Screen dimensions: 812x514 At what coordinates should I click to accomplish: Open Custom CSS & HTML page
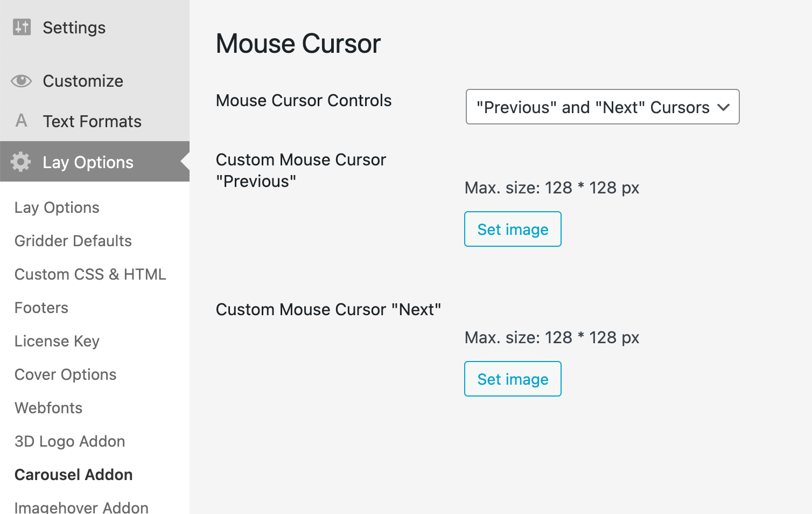point(90,275)
